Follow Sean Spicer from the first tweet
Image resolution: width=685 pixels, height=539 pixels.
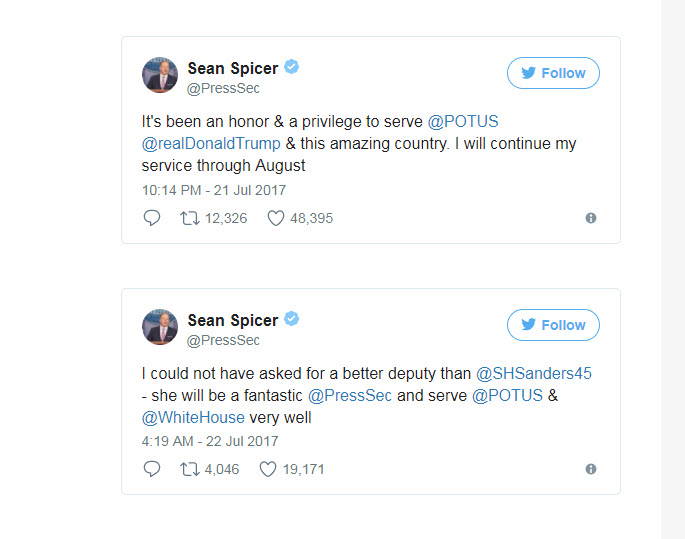click(553, 73)
